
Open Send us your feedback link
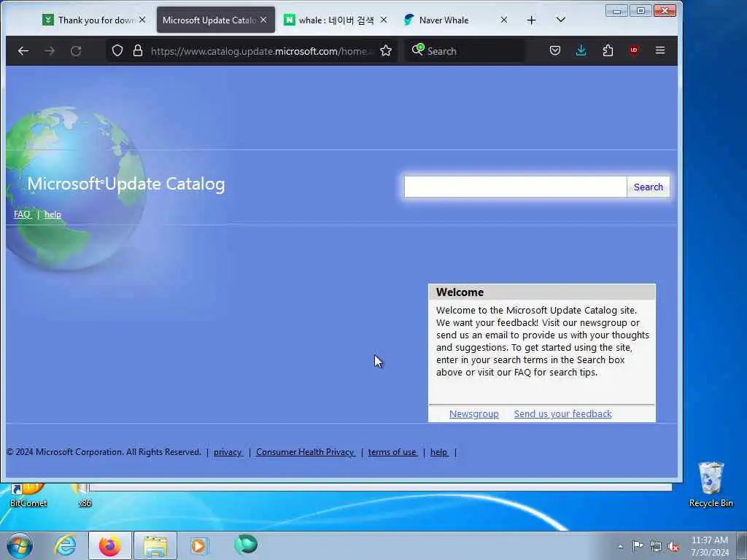562,414
